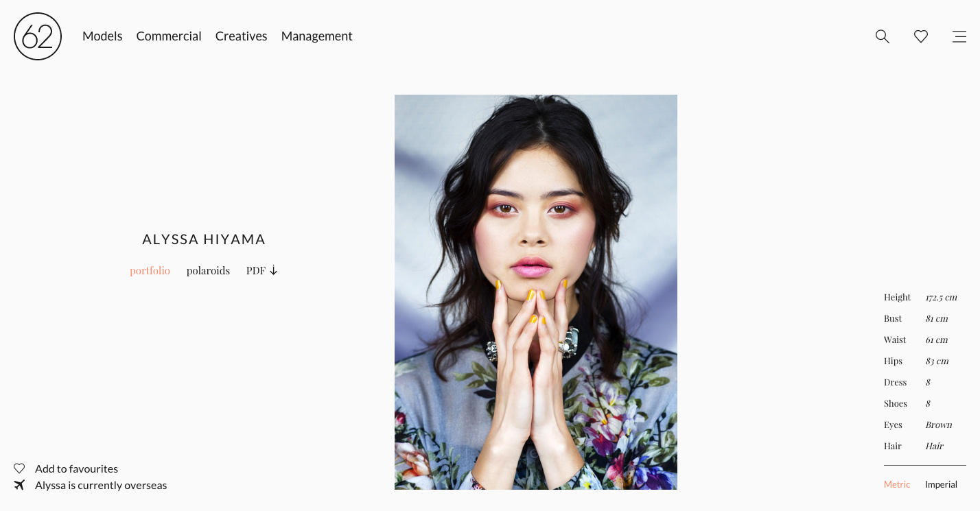Image resolution: width=980 pixels, height=511 pixels.
Task: Open search via magnifying glass icon
Action: pyautogui.click(x=883, y=36)
